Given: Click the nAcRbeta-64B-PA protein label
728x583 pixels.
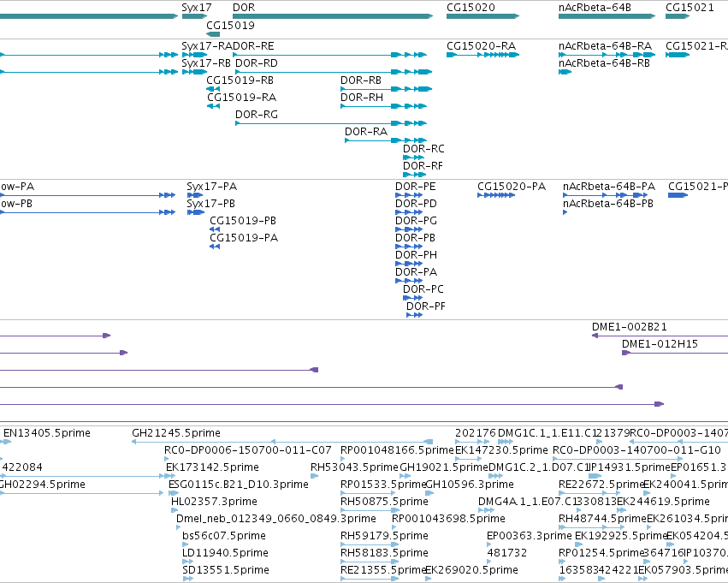Looking at the screenshot, I should coord(609,187).
